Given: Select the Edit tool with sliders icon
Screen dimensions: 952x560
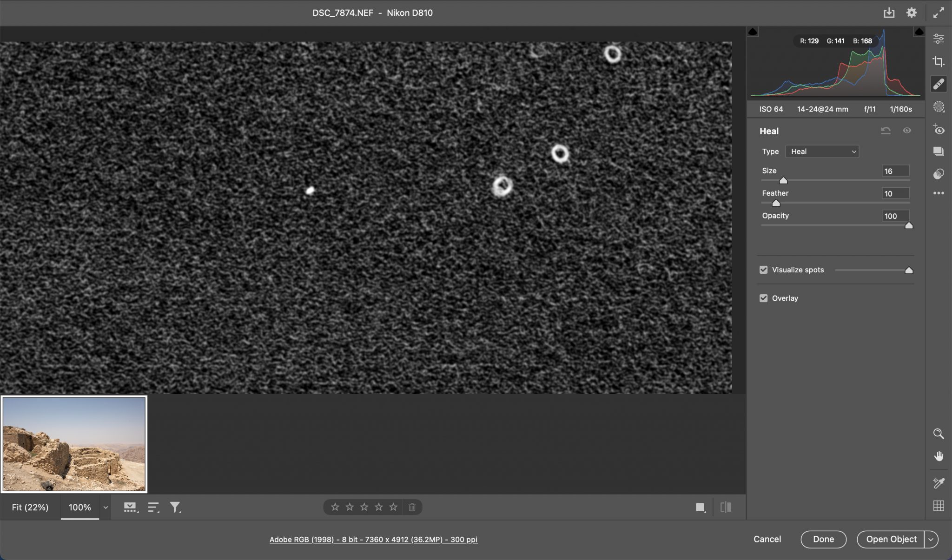Looking at the screenshot, I should (939, 38).
